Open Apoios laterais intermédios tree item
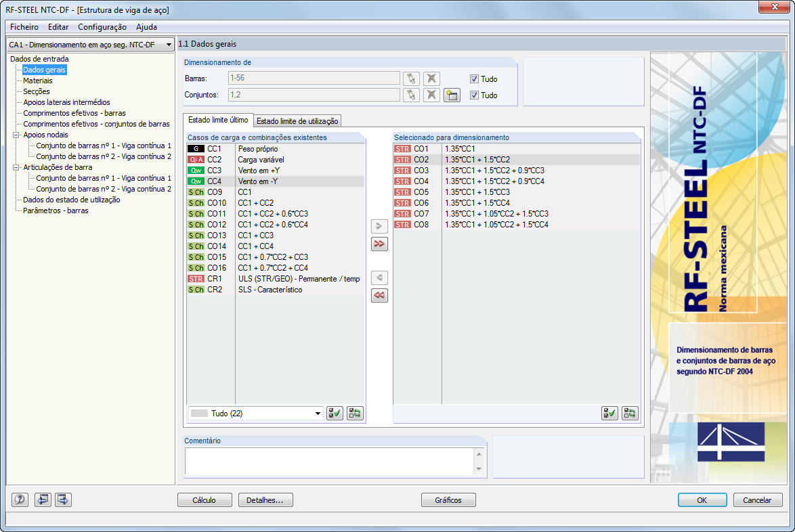The height and width of the screenshot is (532, 795). point(66,102)
